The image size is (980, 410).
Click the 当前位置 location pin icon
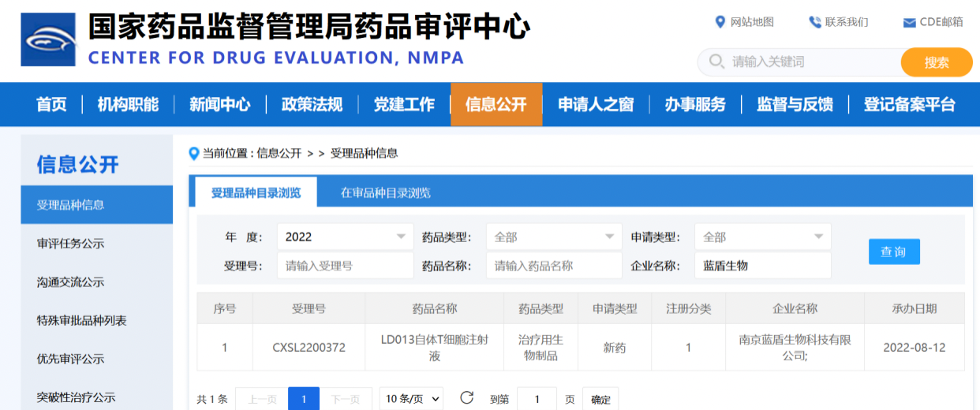pos(194,153)
